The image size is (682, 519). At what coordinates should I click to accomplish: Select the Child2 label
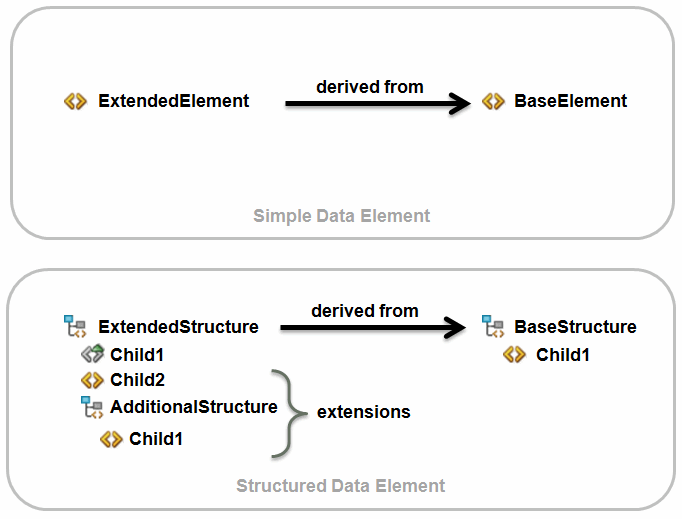138,380
